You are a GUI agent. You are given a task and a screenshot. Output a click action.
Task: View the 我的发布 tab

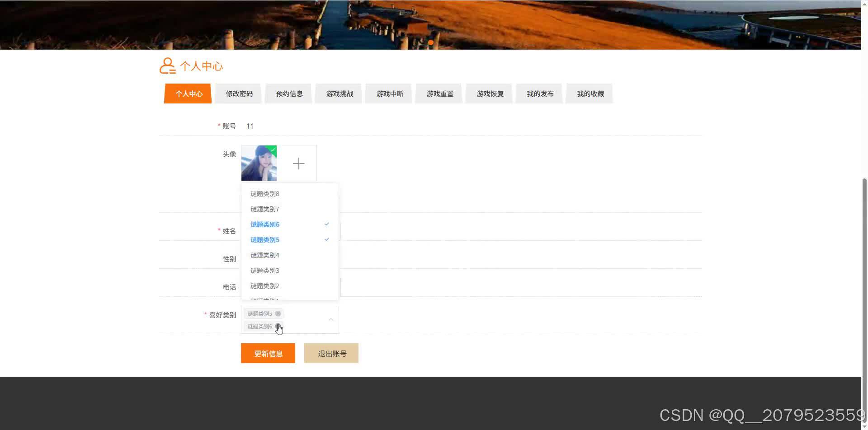click(540, 93)
